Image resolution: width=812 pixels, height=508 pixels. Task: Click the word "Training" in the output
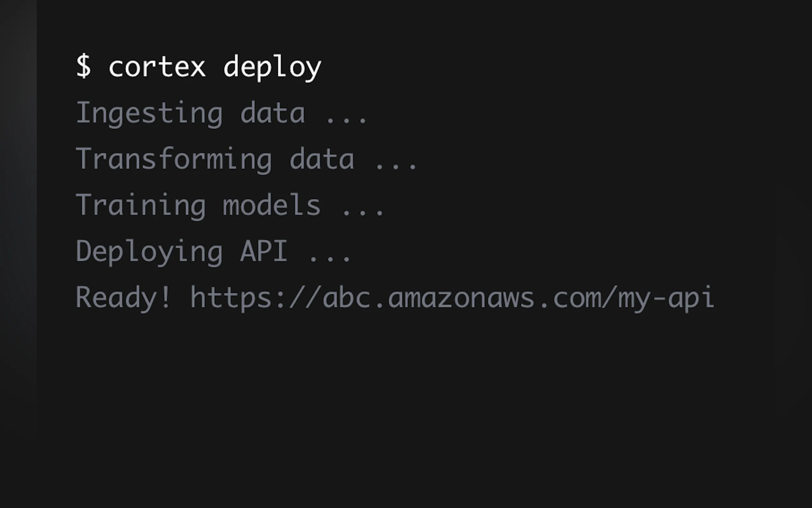point(141,205)
